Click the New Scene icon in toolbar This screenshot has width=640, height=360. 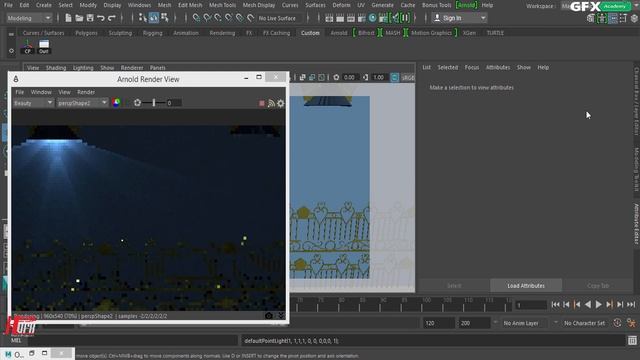point(68,18)
